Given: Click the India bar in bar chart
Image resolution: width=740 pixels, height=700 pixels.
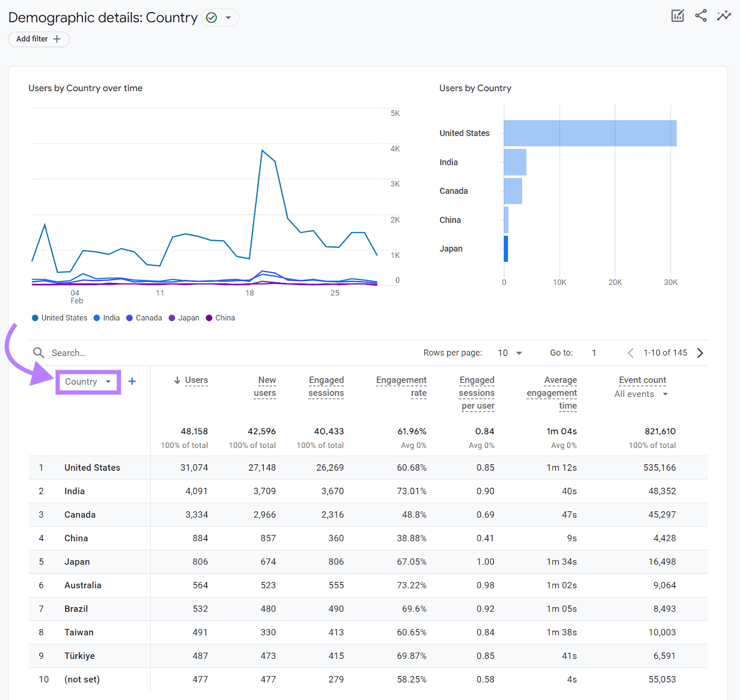Looking at the screenshot, I should click(x=515, y=162).
